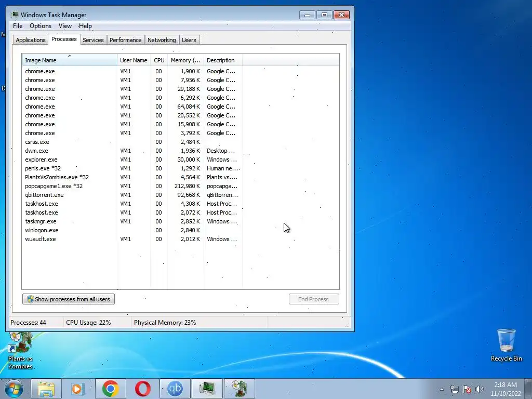Maximize the Task Manager window
532x399 pixels.
(x=324, y=15)
